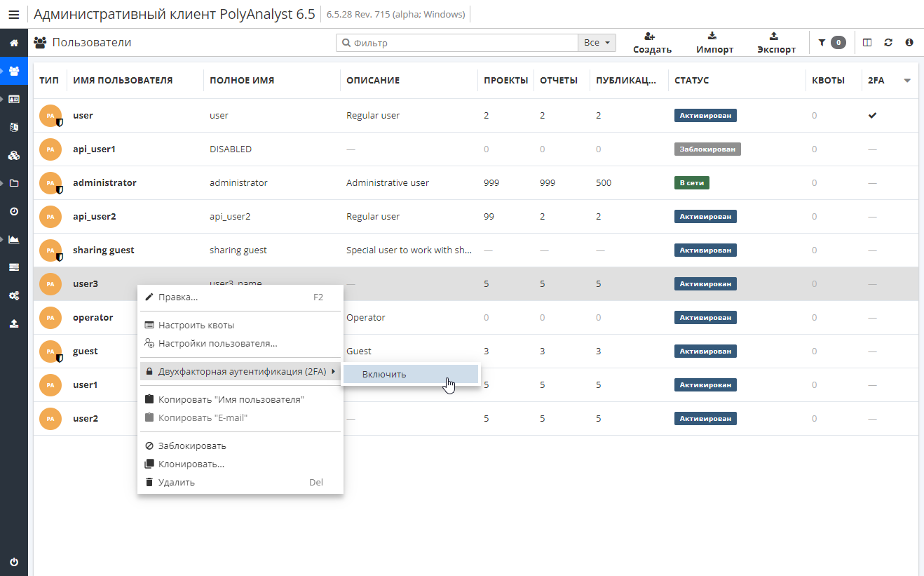Click the power logout icon
This screenshot has height=576, width=924.
point(14,562)
